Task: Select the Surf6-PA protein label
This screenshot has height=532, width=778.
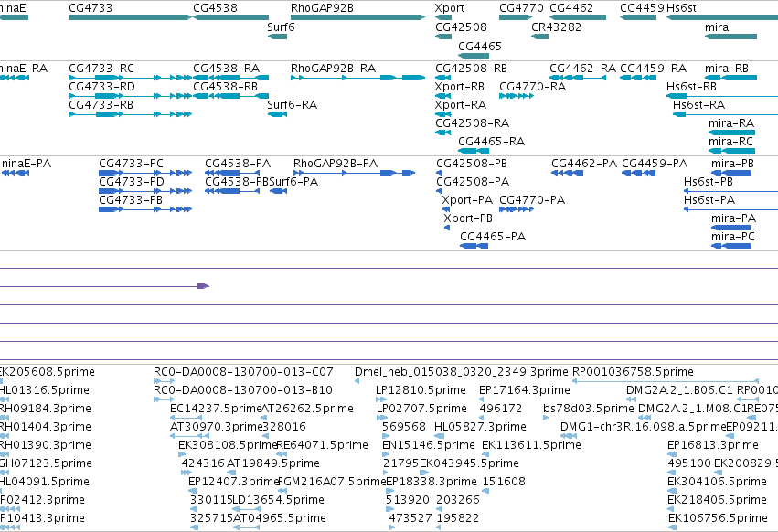Action: (293, 182)
